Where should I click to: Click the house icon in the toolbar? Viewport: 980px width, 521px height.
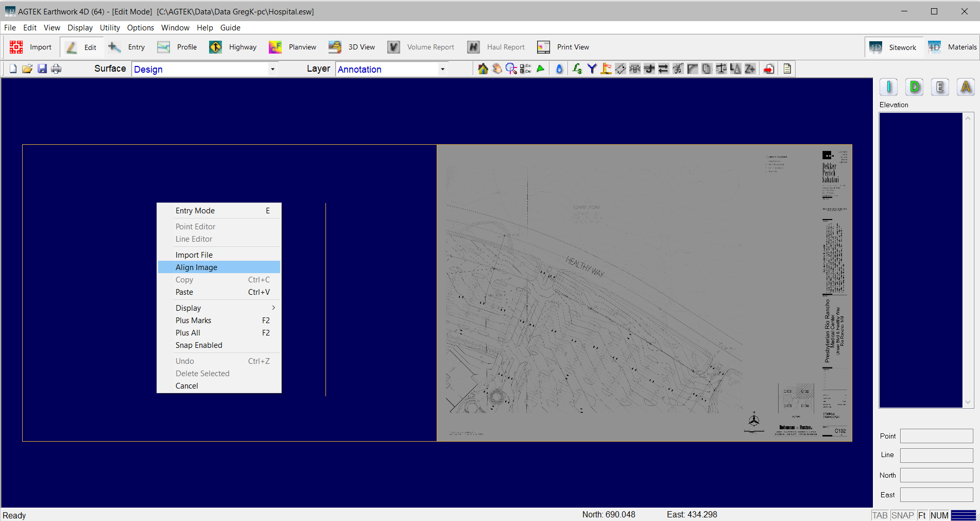[x=483, y=69]
